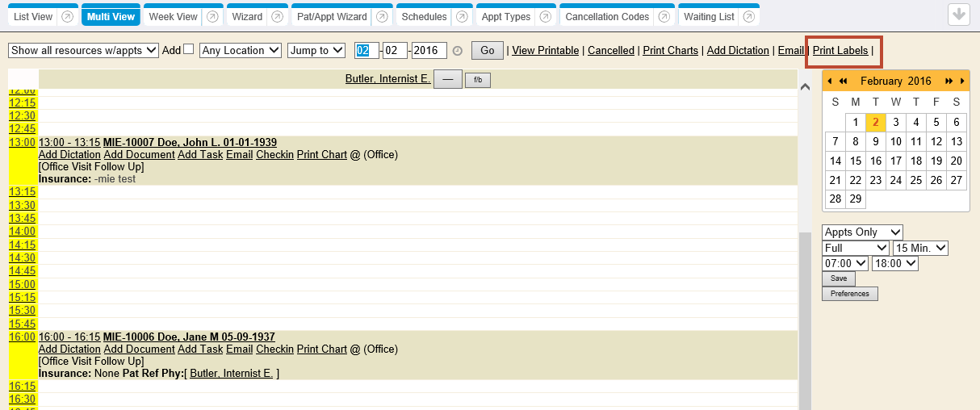Click pop-out arrow icon next to Schedules

click(x=462, y=17)
